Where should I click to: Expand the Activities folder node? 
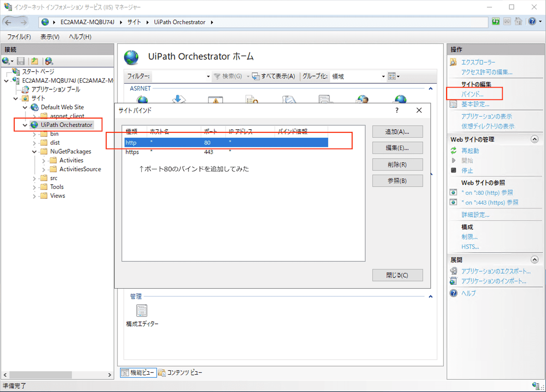(x=43, y=160)
